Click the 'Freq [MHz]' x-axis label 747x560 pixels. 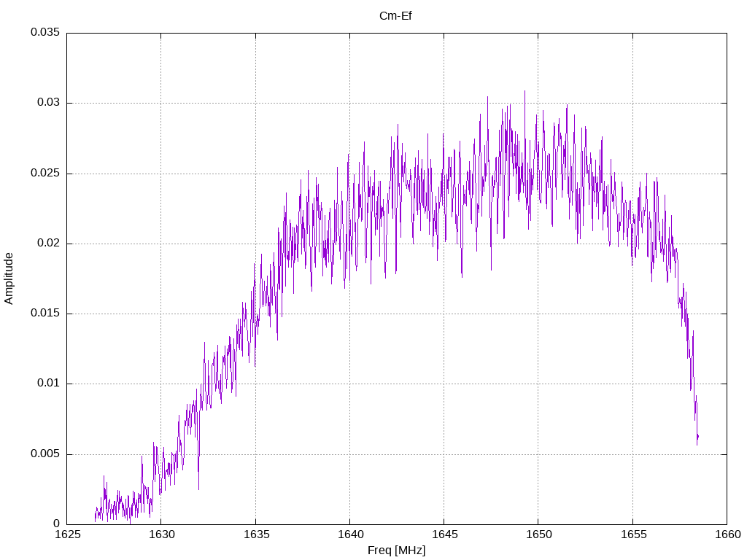click(x=396, y=551)
